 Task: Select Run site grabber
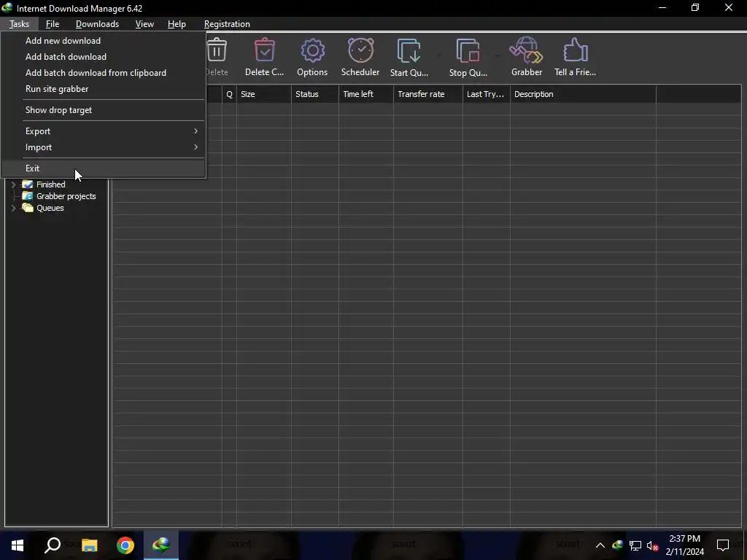[104, 89]
